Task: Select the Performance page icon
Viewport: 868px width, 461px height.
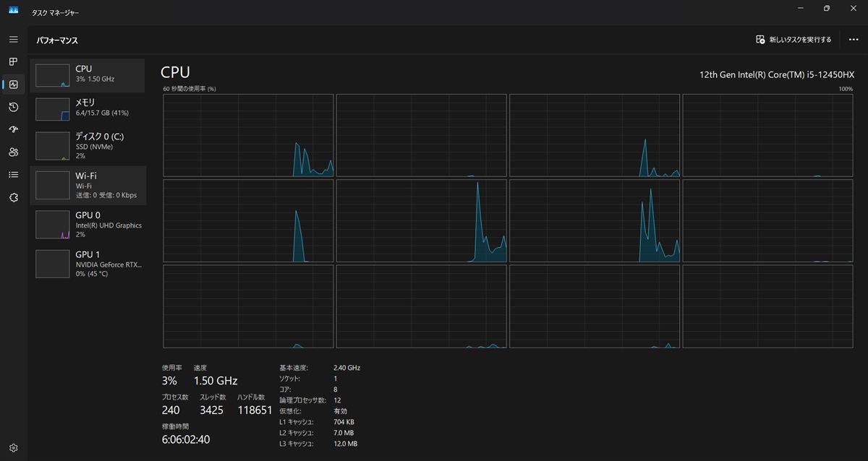Action: [13, 85]
